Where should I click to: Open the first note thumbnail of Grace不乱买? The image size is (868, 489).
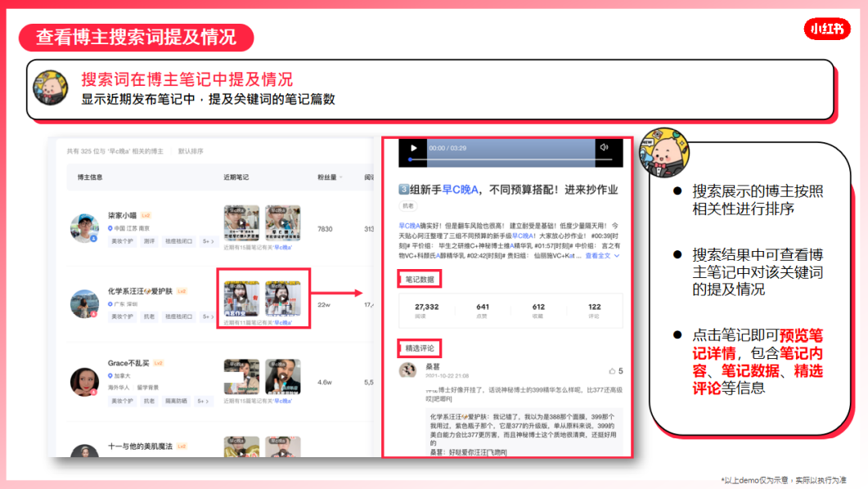(241, 377)
